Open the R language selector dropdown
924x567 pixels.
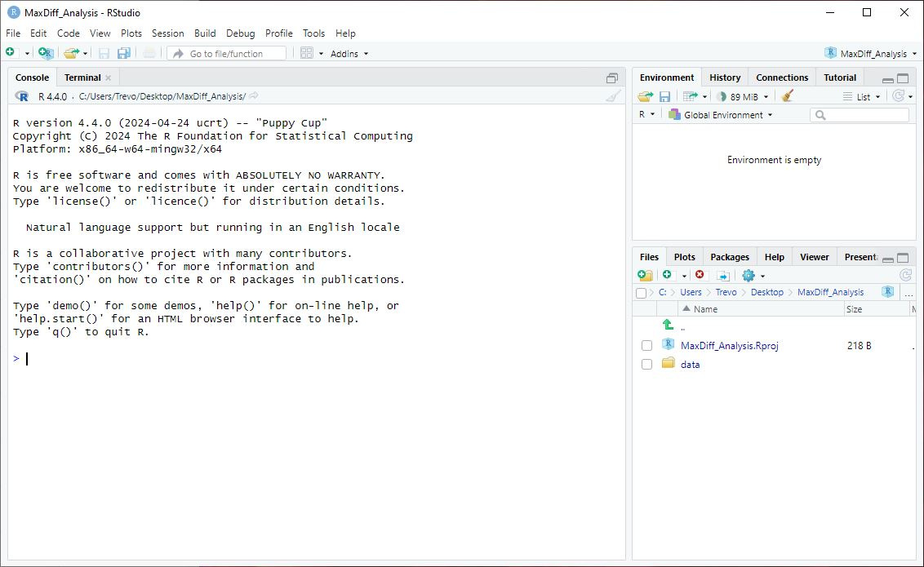pyautogui.click(x=646, y=115)
